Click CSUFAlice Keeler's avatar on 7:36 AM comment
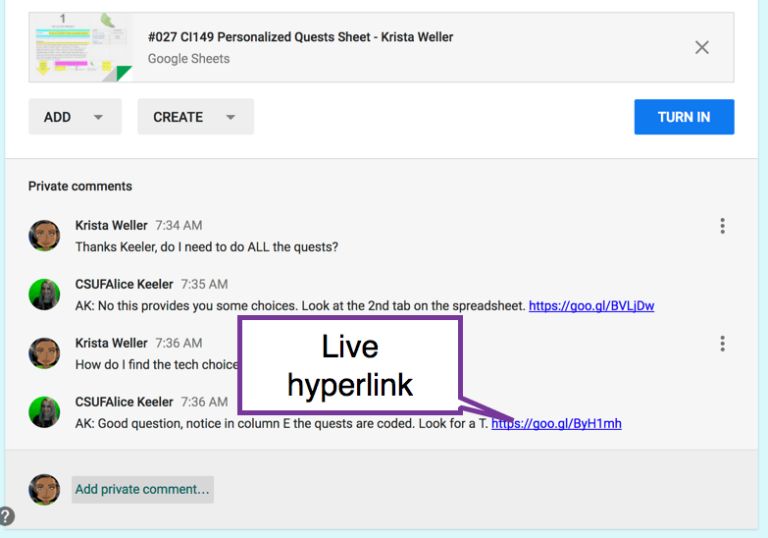 click(44, 412)
